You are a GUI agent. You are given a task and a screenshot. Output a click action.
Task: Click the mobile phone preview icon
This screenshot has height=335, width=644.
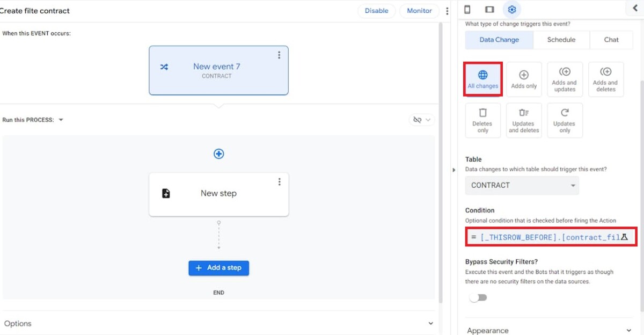tap(466, 9)
